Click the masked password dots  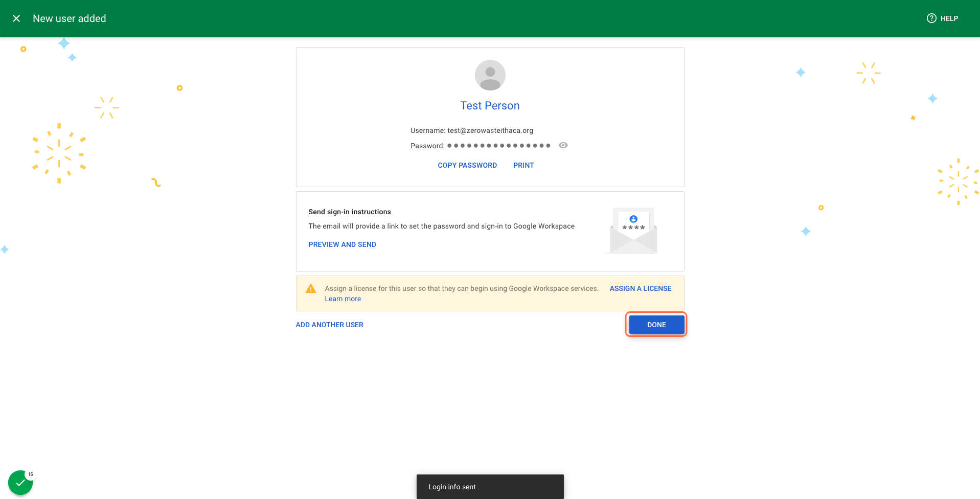click(498, 146)
